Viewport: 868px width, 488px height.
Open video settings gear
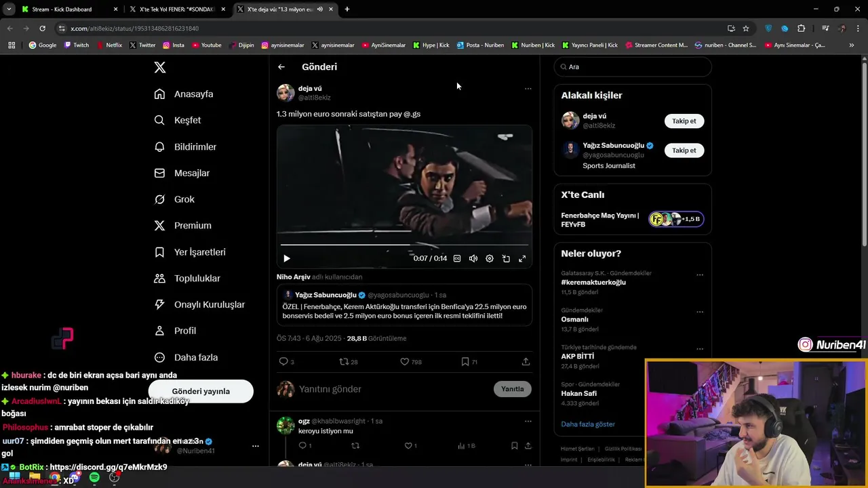[x=490, y=258]
